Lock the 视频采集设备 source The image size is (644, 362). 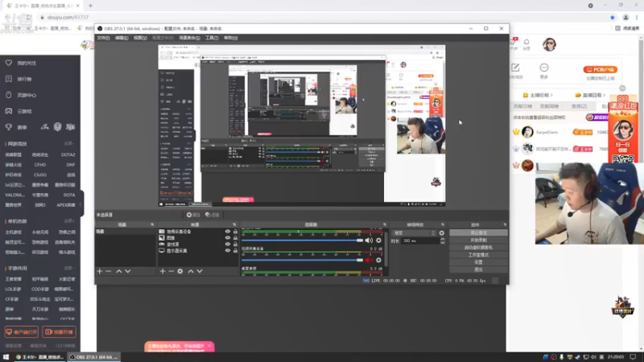click(x=235, y=232)
